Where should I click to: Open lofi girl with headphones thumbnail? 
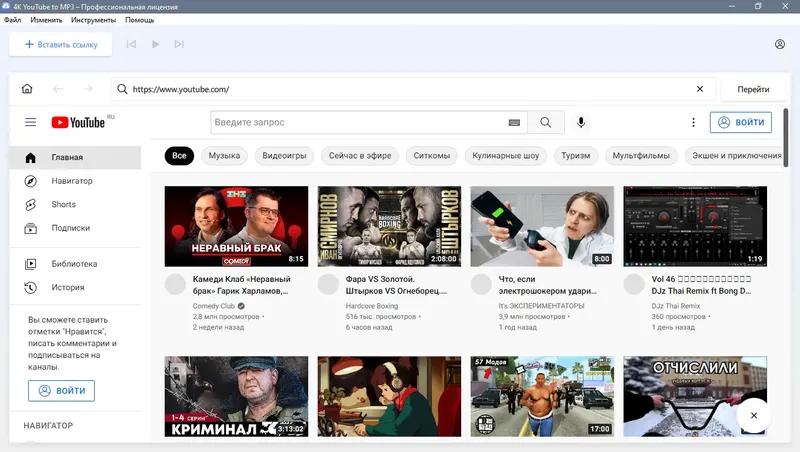tap(389, 396)
